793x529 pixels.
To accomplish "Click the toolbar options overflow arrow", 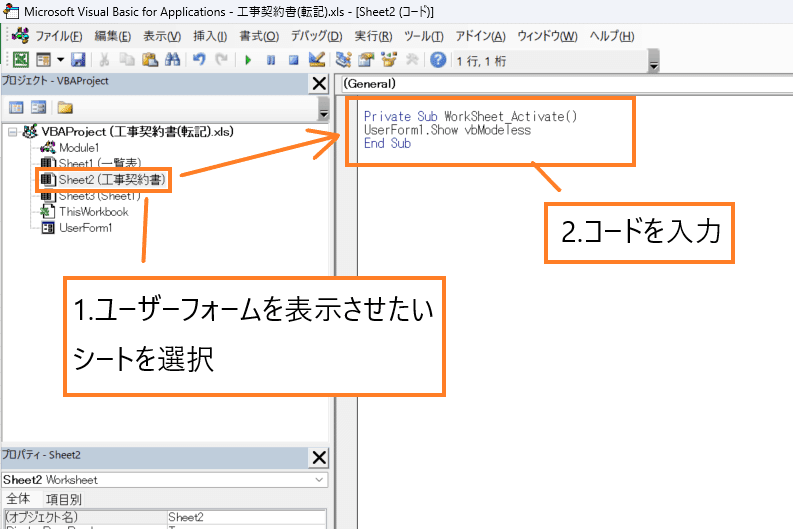I will point(654,61).
